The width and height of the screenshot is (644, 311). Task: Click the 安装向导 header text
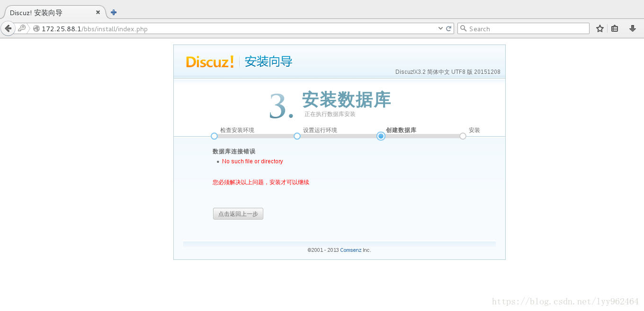point(268,62)
